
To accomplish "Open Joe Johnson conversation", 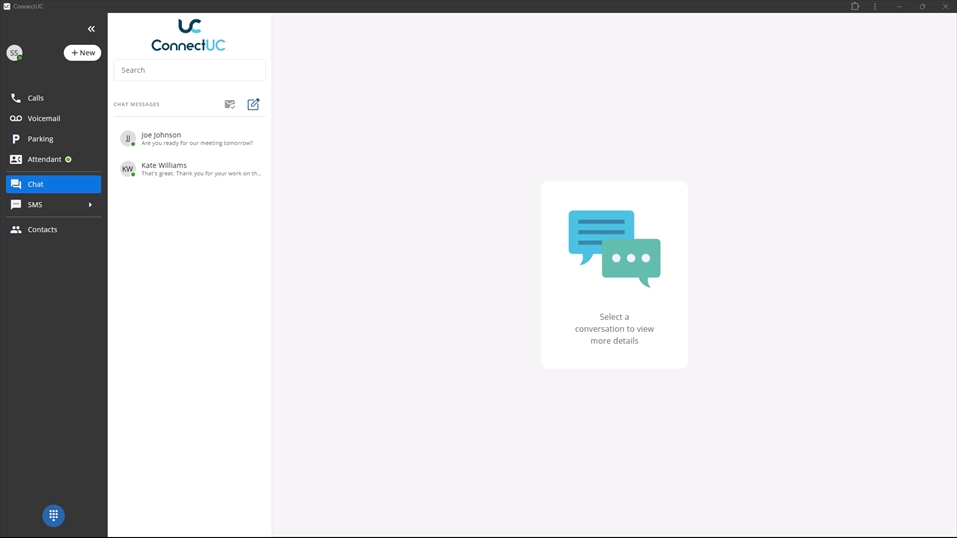I will point(196,138).
